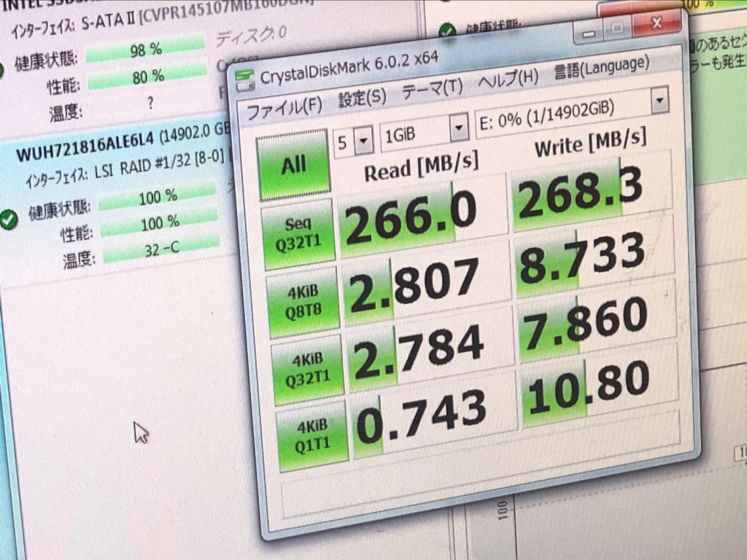Open the テーマ(T) menu
Screen dimensions: 747x560
click(433, 87)
